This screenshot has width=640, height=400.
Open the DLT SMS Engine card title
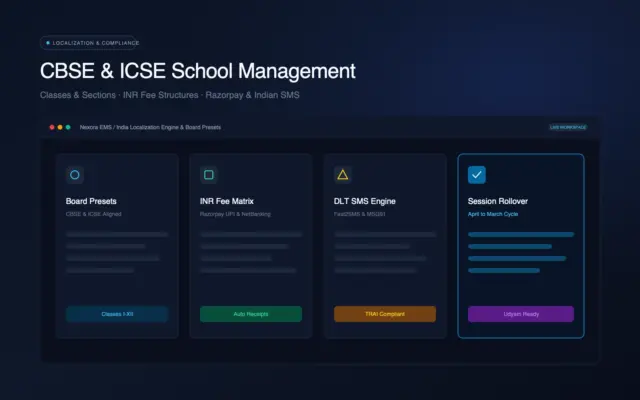pyautogui.click(x=364, y=201)
